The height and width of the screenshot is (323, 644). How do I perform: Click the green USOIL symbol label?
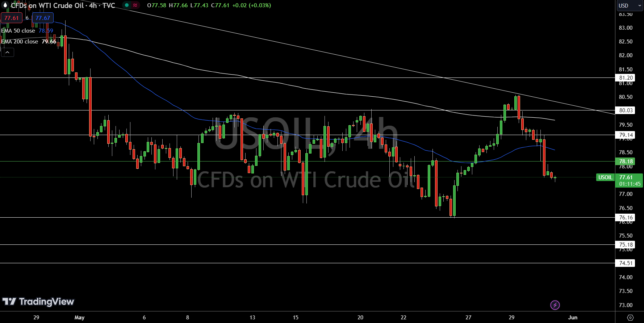coord(605,177)
